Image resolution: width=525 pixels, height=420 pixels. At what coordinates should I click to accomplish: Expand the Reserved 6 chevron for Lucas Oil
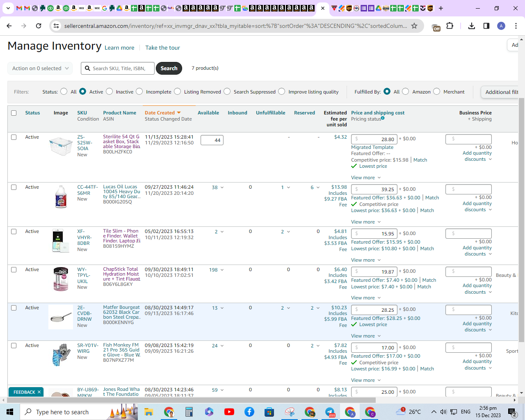(x=318, y=187)
